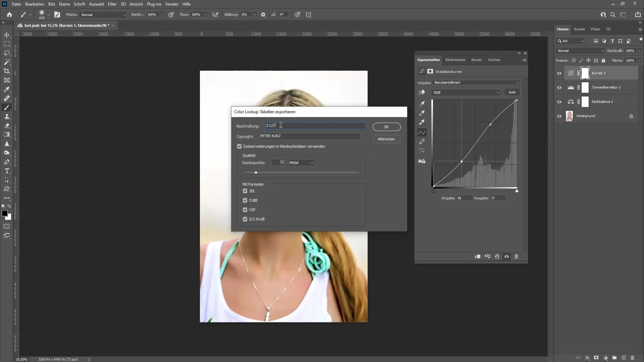
Task: Toggle visibility of Farbbalance 1 layer
Action: tap(559, 101)
